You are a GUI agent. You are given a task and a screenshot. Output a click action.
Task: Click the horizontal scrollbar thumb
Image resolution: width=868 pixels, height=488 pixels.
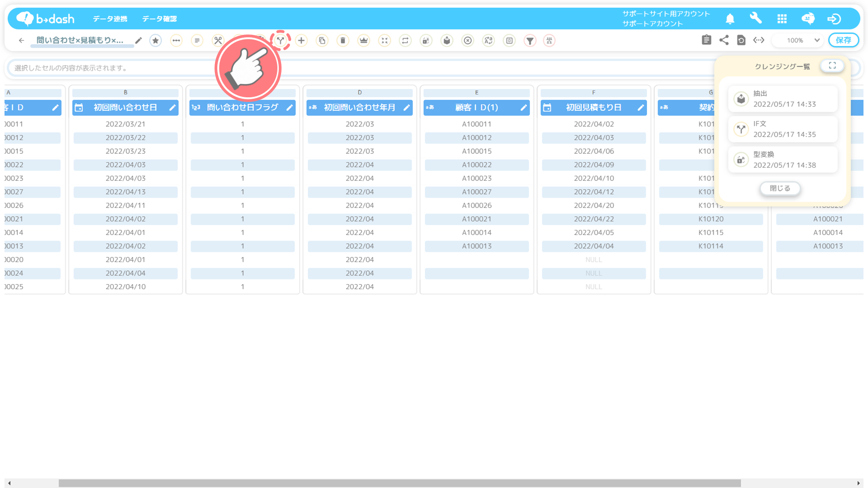click(x=400, y=483)
